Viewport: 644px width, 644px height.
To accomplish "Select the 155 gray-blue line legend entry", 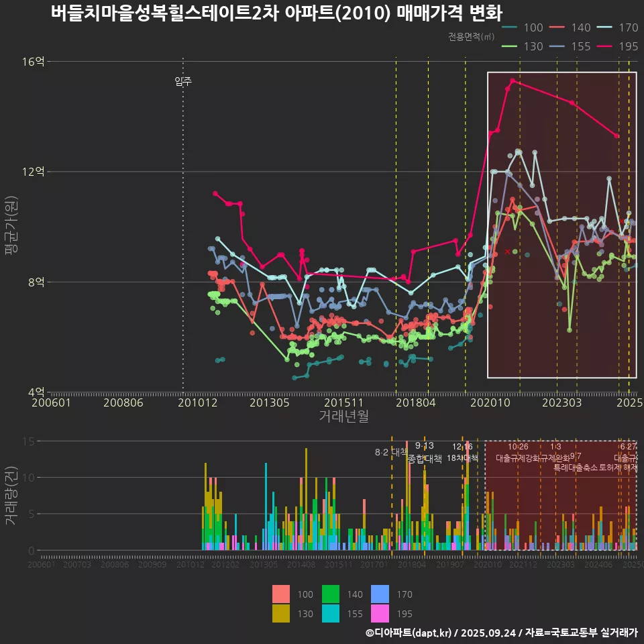I will point(572,46).
